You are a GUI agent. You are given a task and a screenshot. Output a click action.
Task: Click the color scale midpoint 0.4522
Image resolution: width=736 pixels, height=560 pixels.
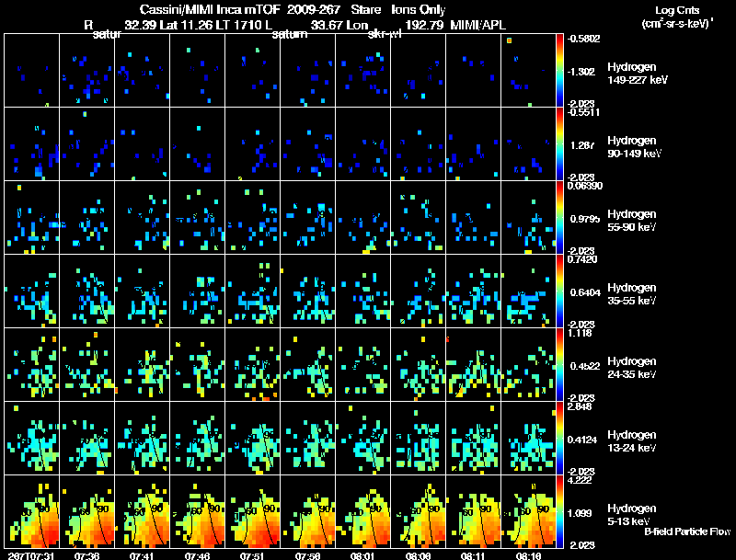[x=585, y=366]
